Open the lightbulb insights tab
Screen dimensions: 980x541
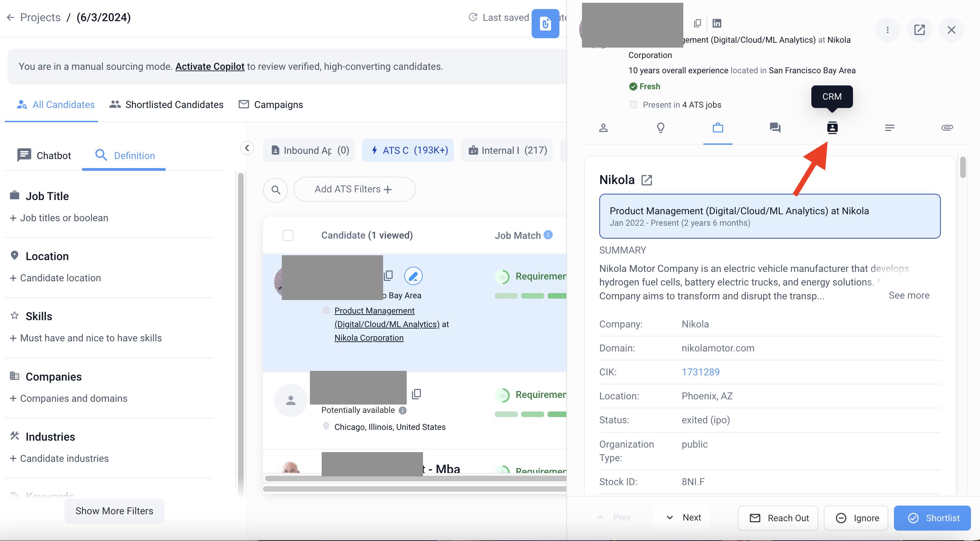pos(661,127)
